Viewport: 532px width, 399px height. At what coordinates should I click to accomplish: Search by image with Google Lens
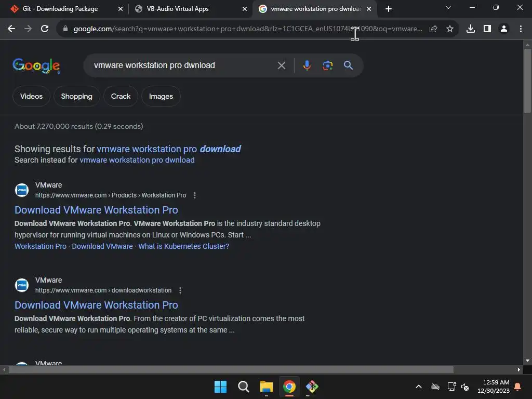[x=328, y=65]
